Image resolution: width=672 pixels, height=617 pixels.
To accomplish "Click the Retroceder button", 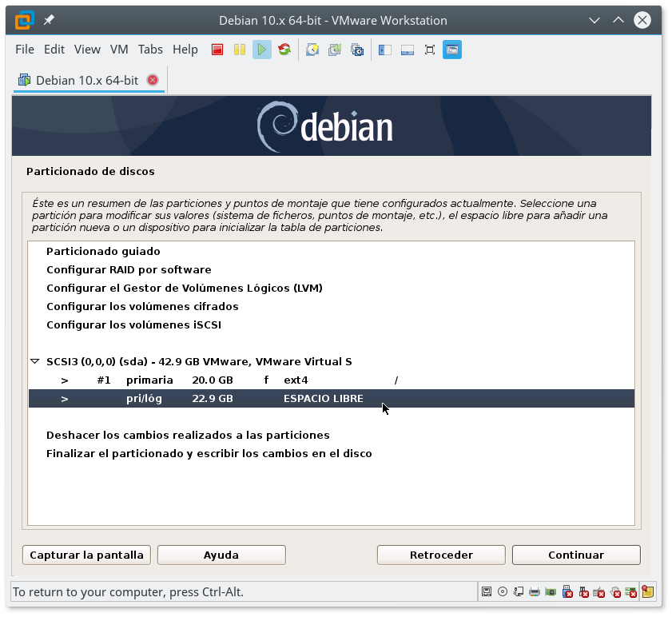I will pos(441,555).
